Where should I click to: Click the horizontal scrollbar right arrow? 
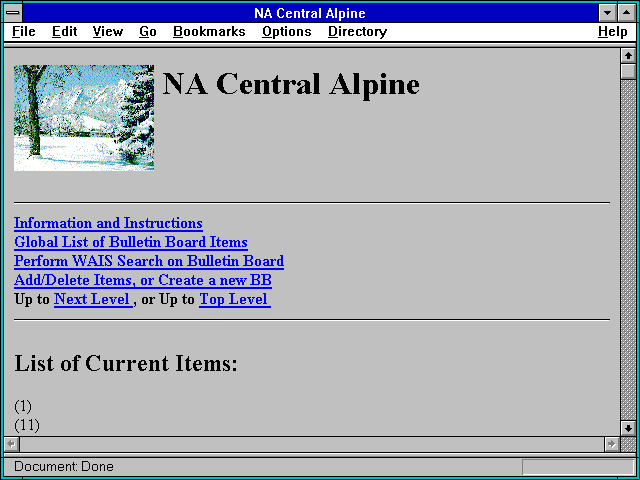[612, 444]
